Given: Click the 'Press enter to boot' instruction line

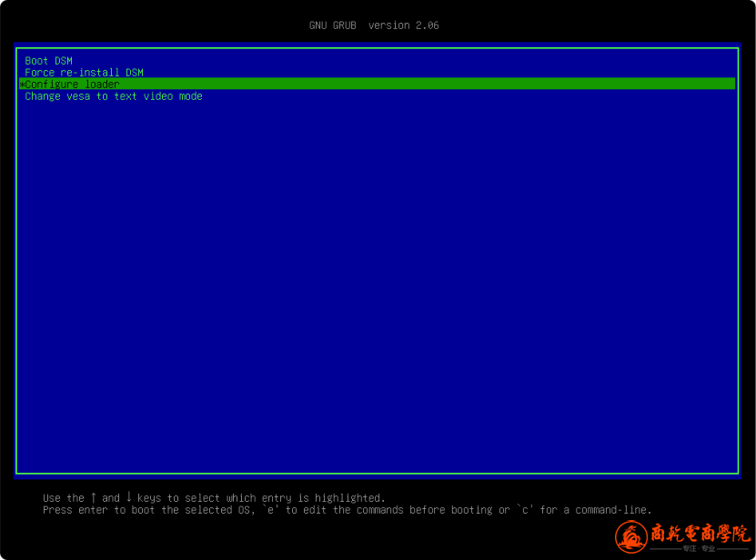Looking at the screenshot, I should click(x=348, y=510).
